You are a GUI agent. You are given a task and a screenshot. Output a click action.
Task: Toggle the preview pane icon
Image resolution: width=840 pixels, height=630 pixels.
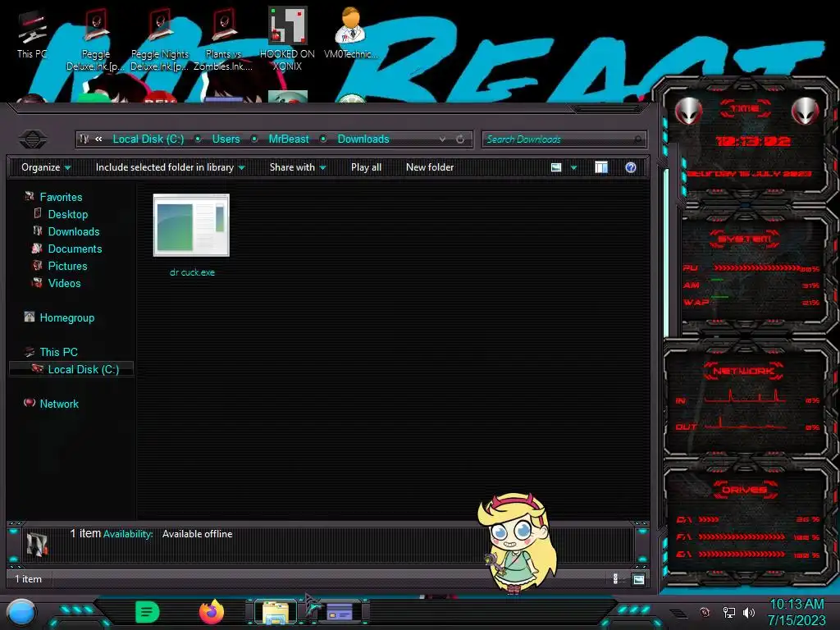601,167
